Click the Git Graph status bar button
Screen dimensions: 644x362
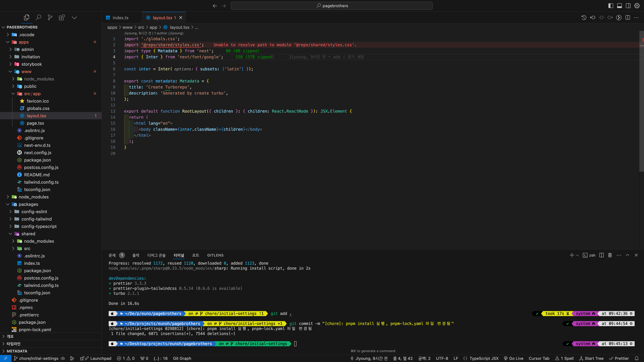point(182,358)
